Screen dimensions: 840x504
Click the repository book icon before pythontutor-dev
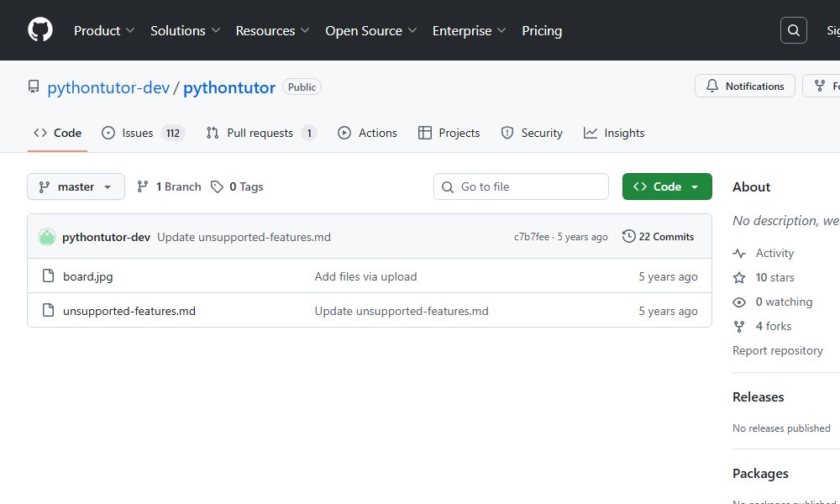coord(34,87)
